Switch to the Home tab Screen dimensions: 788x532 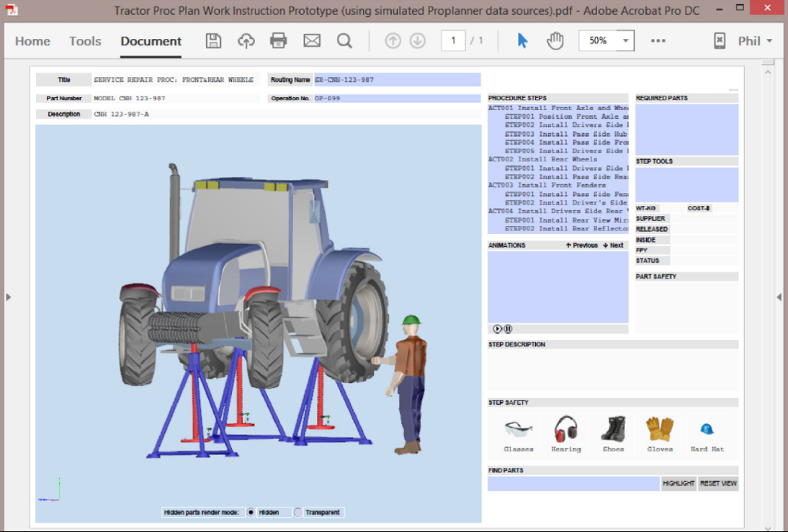point(32,41)
